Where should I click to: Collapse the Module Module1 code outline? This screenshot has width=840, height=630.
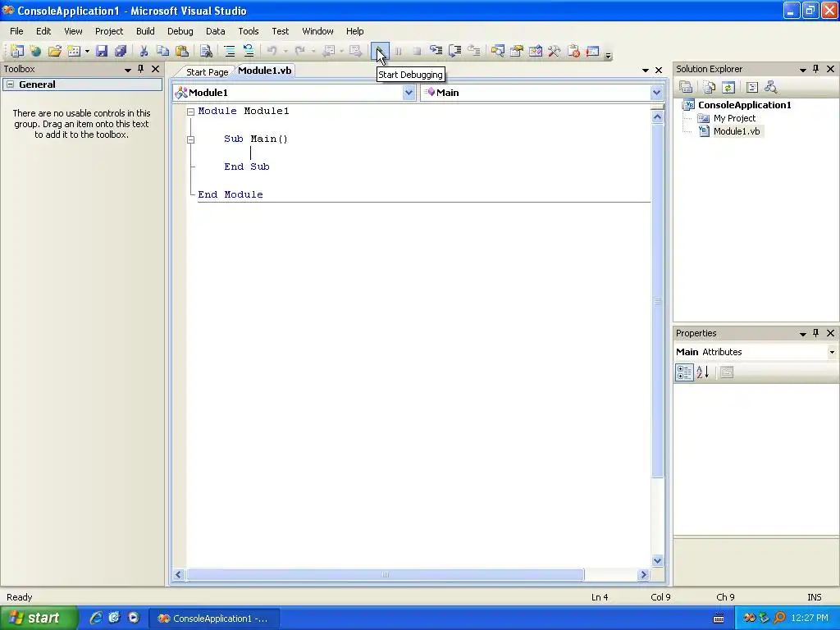(190, 112)
